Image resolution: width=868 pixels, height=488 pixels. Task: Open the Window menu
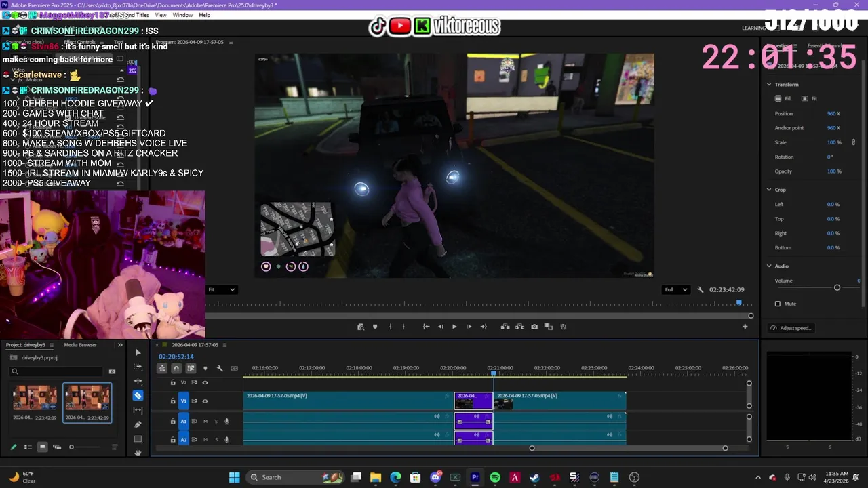coord(182,15)
